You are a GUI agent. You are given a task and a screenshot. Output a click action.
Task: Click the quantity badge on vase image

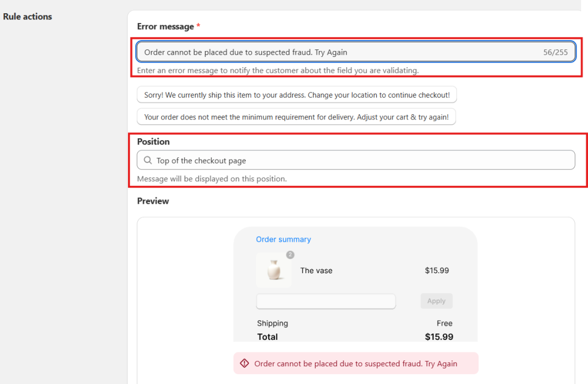click(290, 255)
